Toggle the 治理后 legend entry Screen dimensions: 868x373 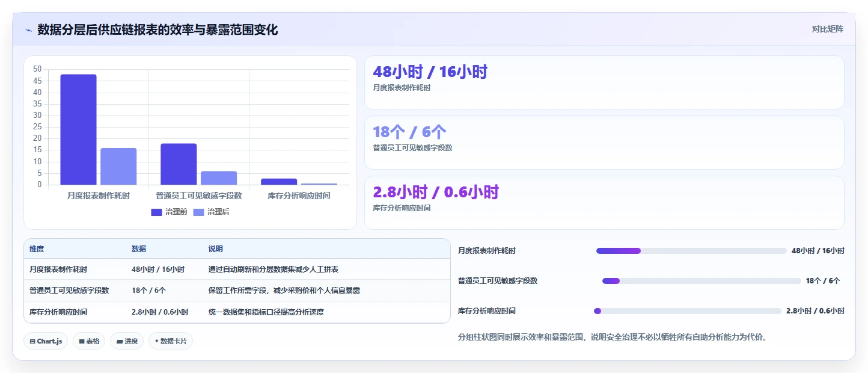point(211,212)
